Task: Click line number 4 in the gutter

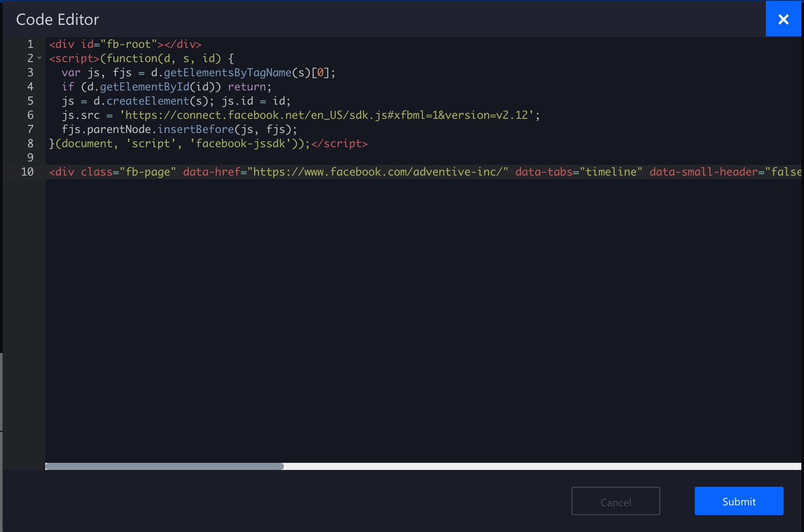Action: coord(30,86)
